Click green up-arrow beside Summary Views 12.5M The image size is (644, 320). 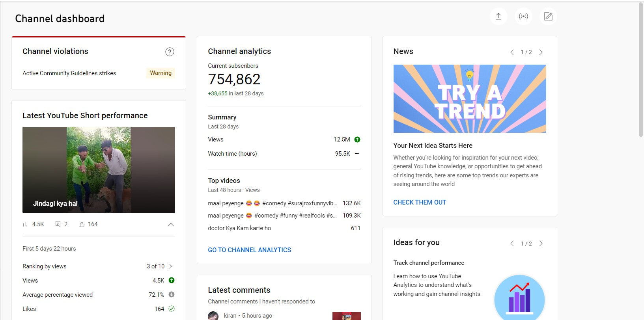pyautogui.click(x=357, y=140)
